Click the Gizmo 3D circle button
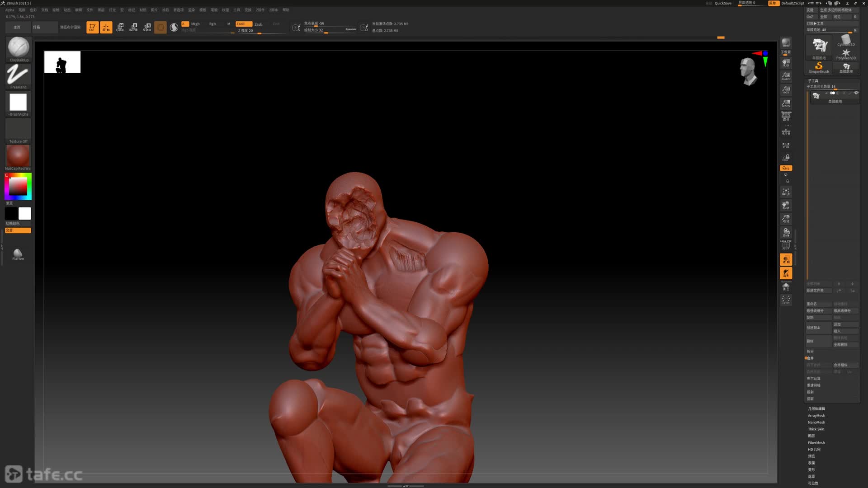Image resolution: width=868 pixels, height=488 pixels. pos(160,27)
